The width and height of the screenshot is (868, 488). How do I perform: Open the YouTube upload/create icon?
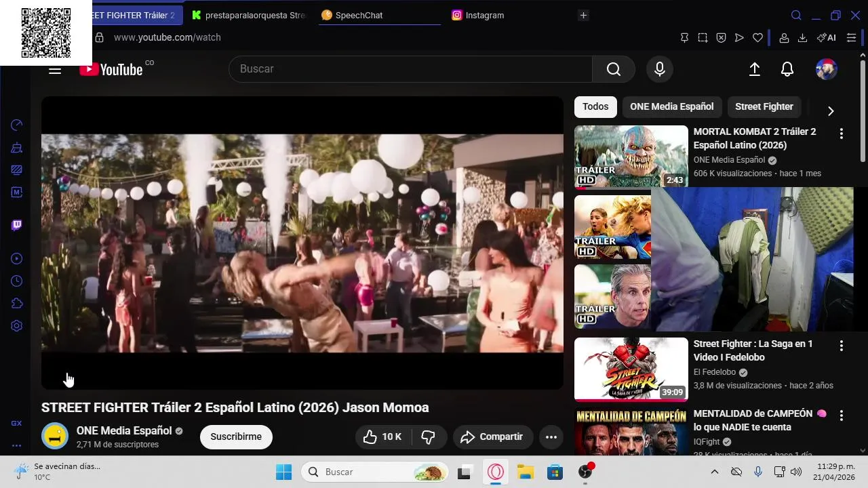pyautogui.click(x=755, y=69)
